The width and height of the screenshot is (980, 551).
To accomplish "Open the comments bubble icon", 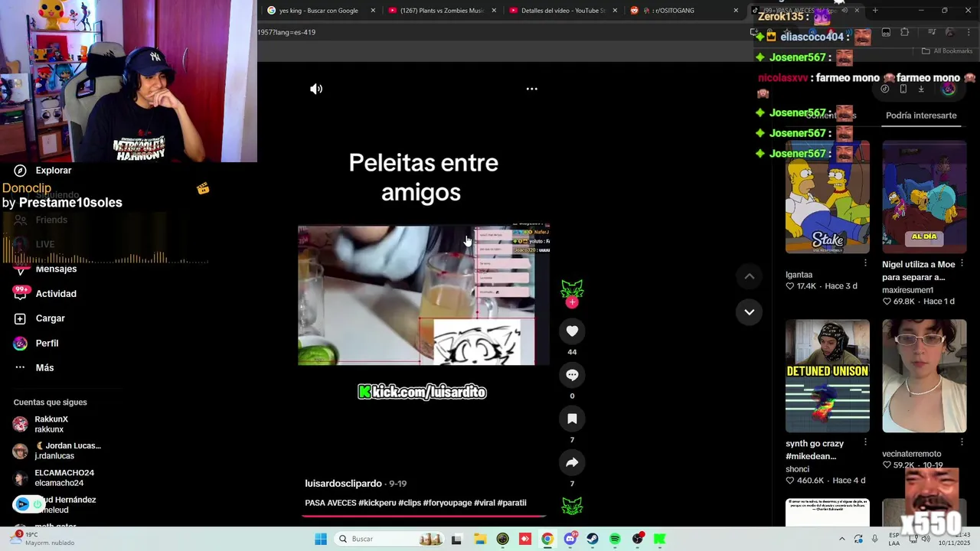I will (572, 375).
